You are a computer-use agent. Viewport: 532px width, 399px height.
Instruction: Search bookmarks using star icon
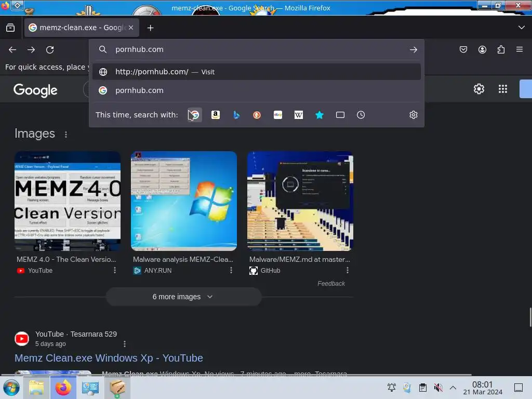coord(320,115)
